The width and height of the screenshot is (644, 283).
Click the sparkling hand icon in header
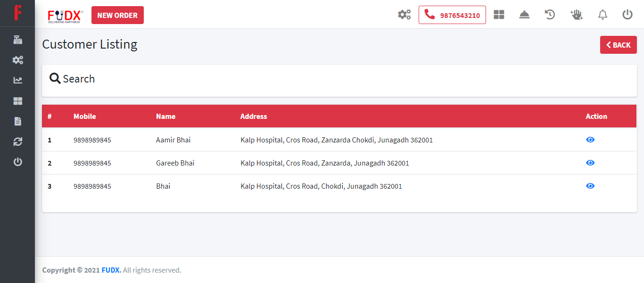576,15
